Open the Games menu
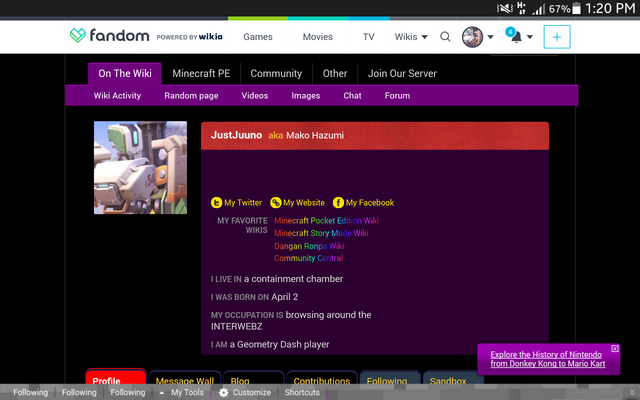Viewport: 640px width, 400px height. 258,37
